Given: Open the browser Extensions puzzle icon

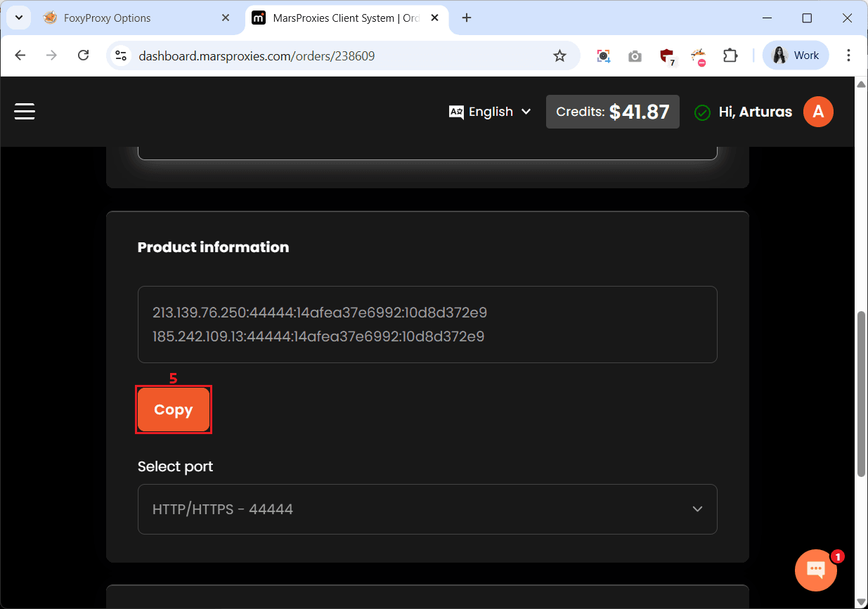Looking at the screenshot, I should (730, 55).
